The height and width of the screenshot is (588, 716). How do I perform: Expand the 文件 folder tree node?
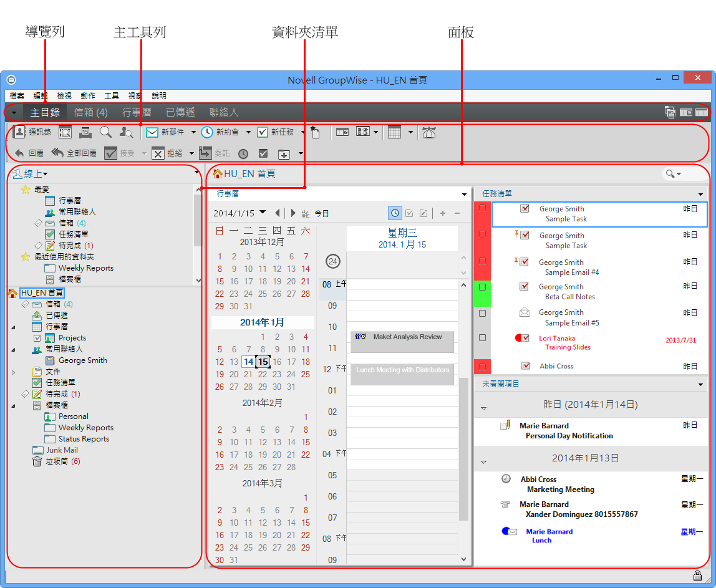click(x=13, y=372)
